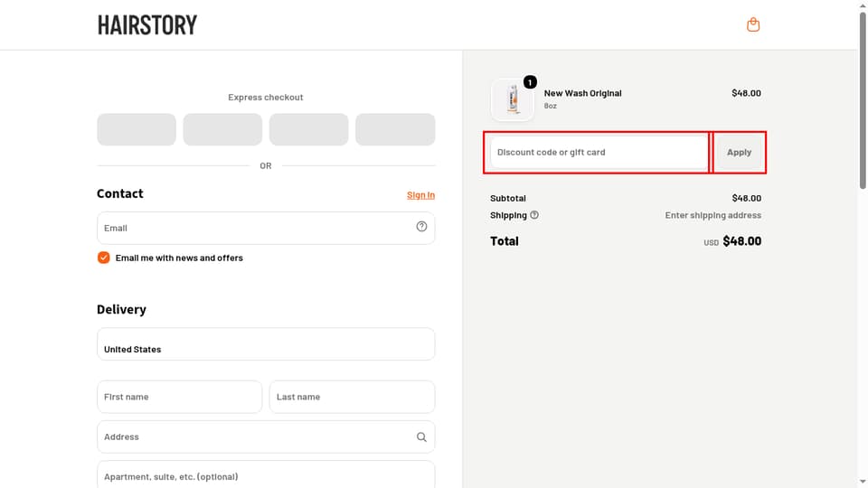Click the HAIRSTORY logo
Viewport: 868px width, 488px height.
click(x=147, y=25)
